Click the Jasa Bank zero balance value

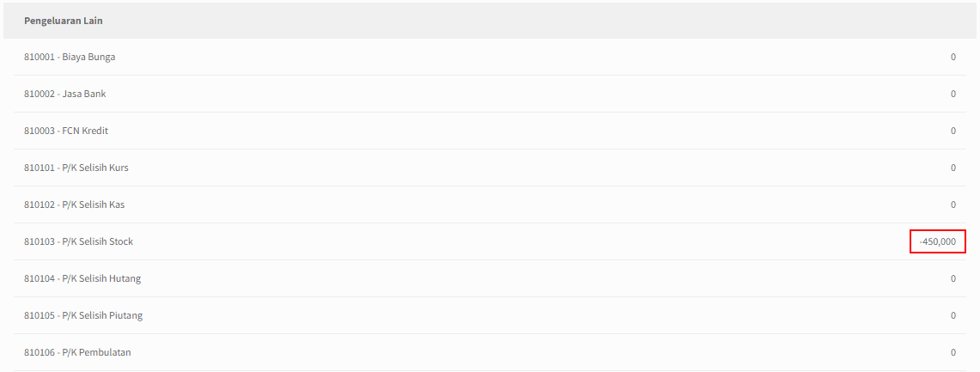pos(953,94)
